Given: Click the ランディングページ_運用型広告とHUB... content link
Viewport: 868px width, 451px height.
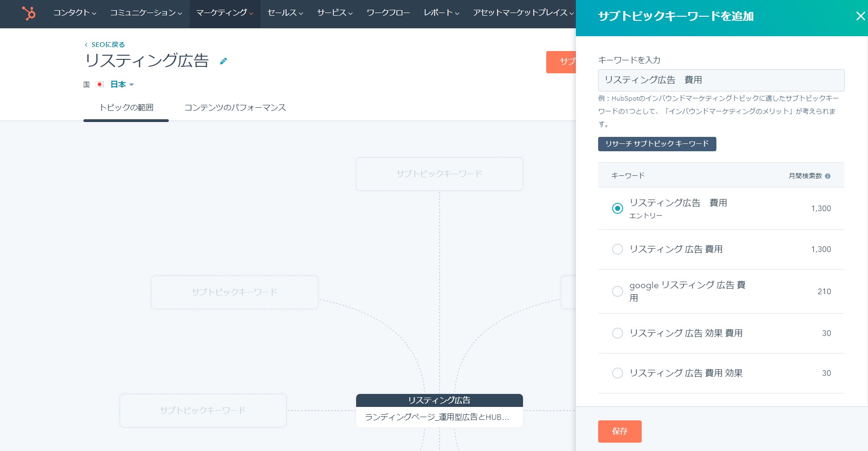Looking at the screenshot, I should (x=437, y=417).
